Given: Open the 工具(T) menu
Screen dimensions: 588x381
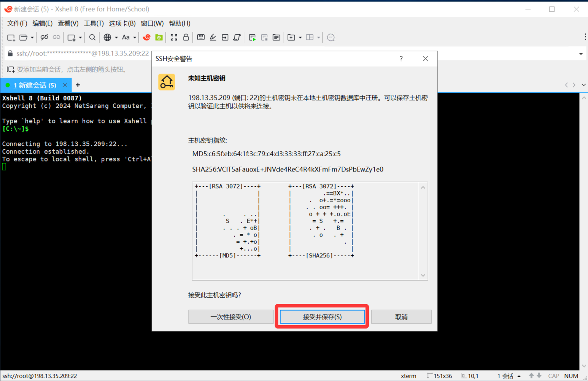Looking at the screenshot, I should pyautogui.click(x=94, y=23).
